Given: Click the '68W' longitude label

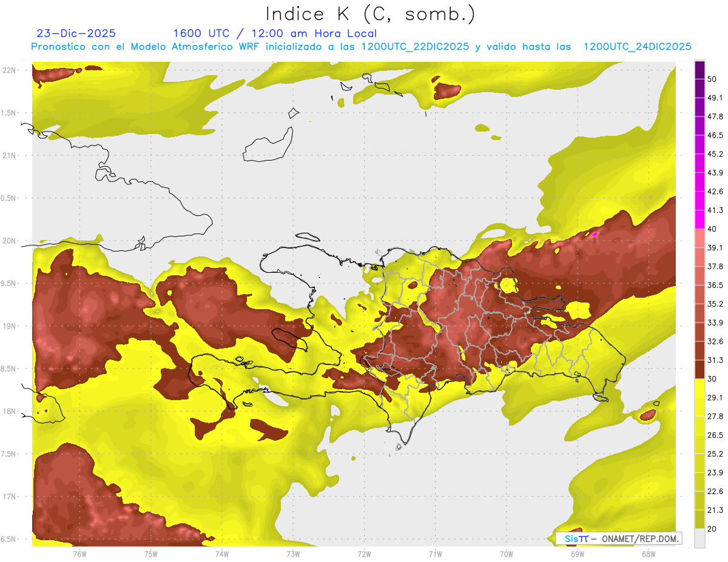Looking at the screenshot, I should tap(649, 554).
